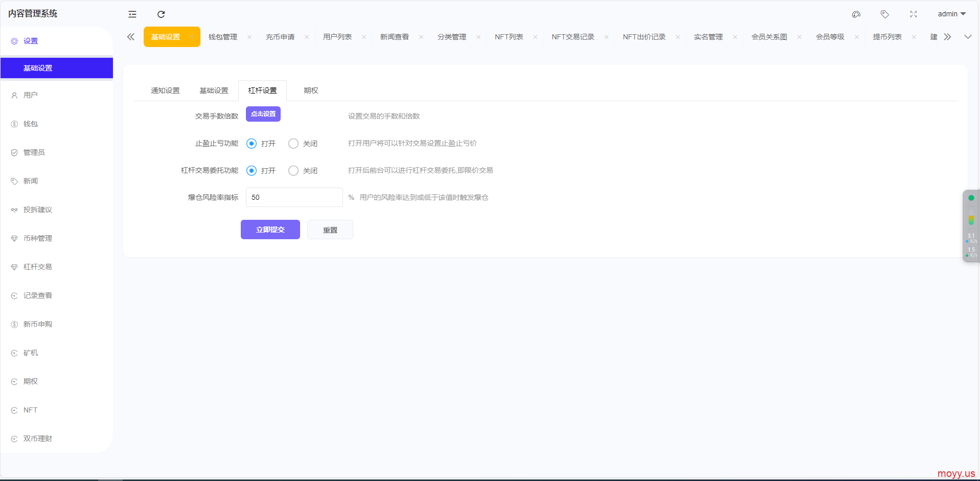Close the 提币列表 tab

[914, 37]
